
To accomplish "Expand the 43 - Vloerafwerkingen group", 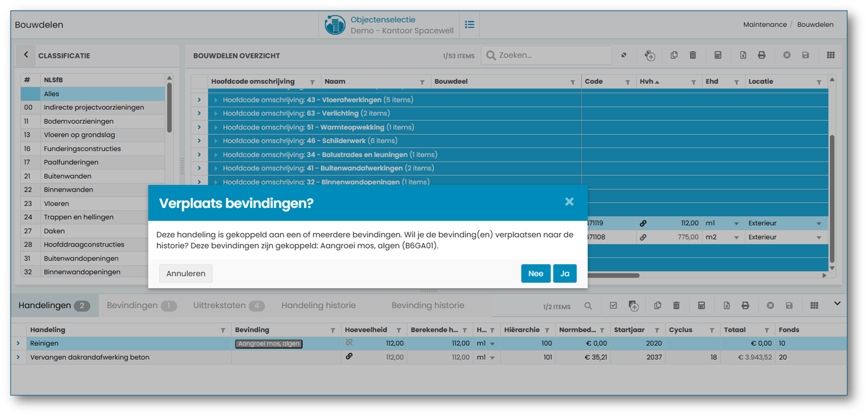I will 199,100.
